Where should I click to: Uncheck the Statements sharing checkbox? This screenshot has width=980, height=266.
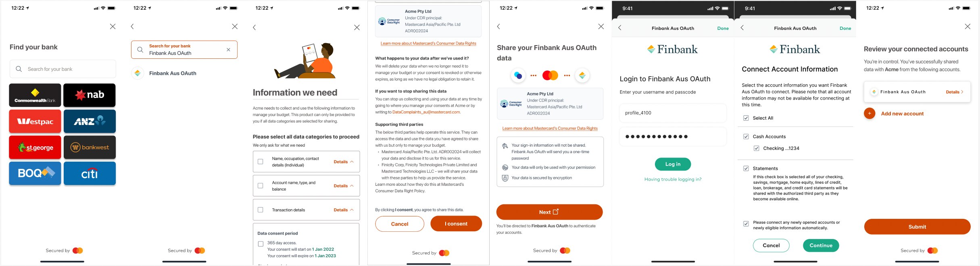coord(746,168)
